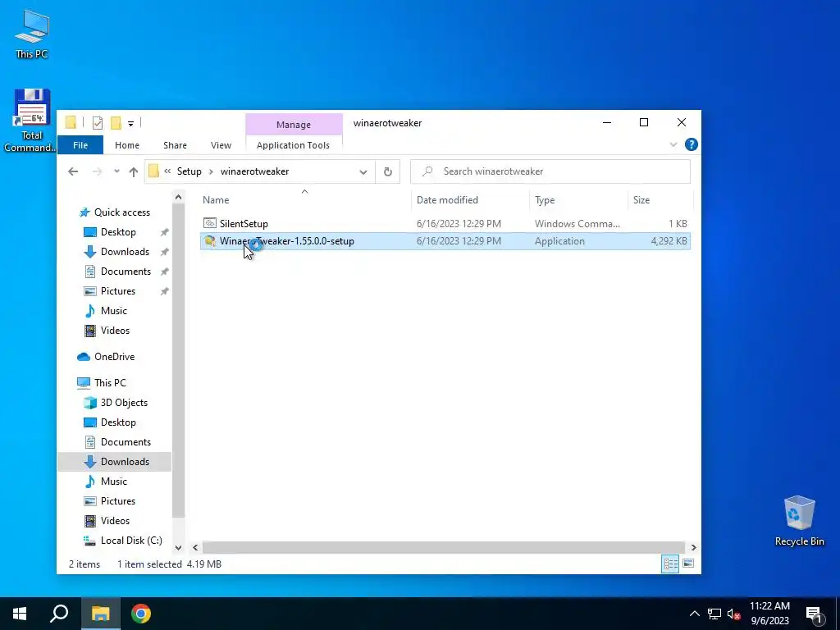Show hidden system tray icons
Viewport: 840px width, 630px height.
coord(694,614)
